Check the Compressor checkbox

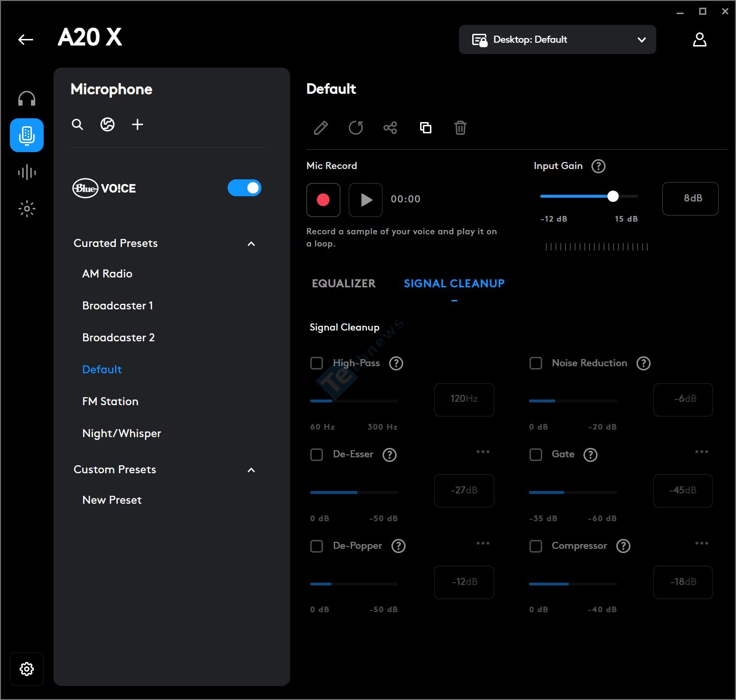click(x=536, y=546)
